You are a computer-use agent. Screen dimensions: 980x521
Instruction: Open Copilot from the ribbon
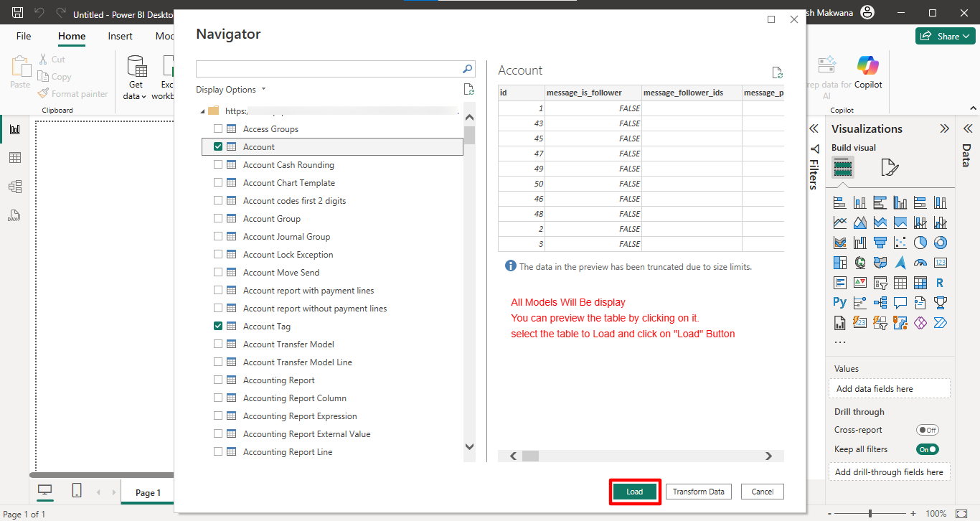tap(868, 72)
